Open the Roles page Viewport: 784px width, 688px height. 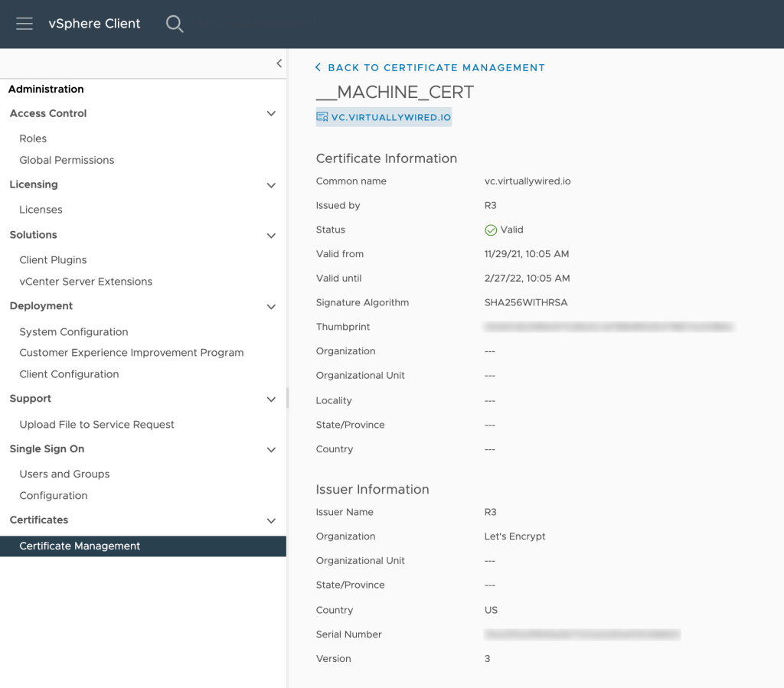[33, 139]
